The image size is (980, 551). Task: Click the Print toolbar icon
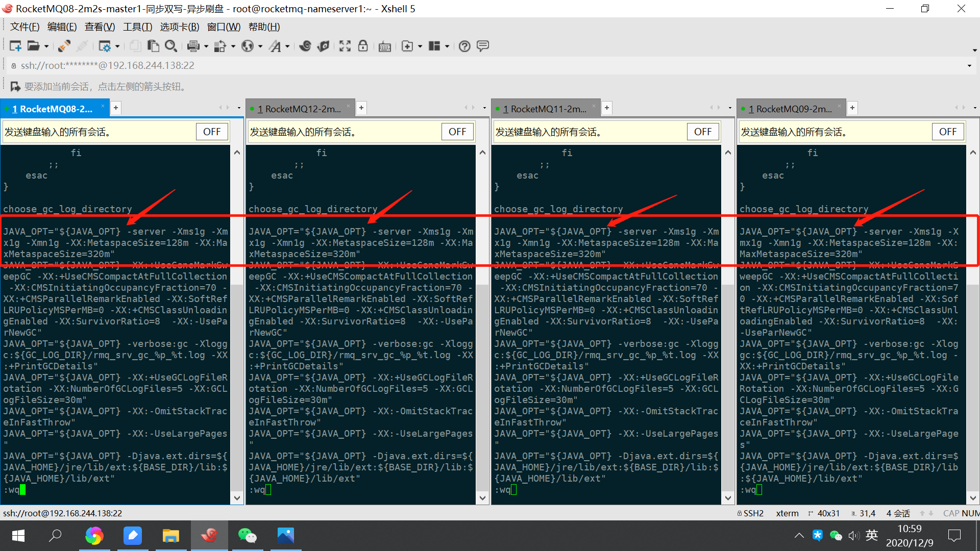193,46
